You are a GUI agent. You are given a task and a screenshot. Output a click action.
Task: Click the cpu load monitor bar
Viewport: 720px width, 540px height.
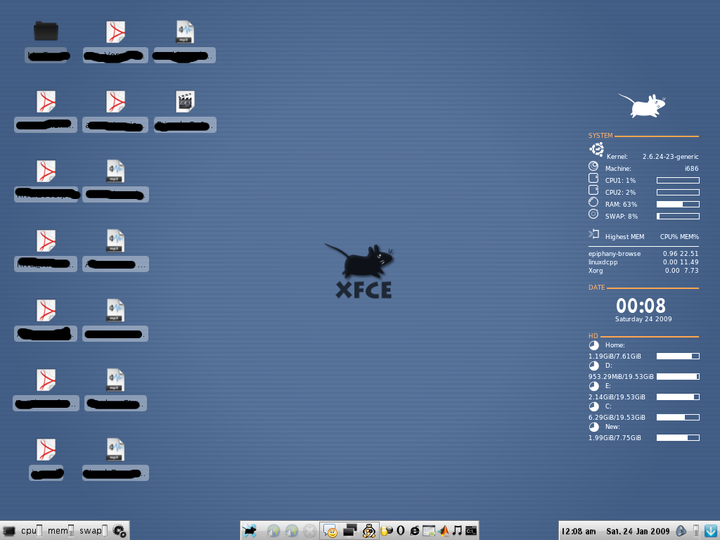pos(39,531)
